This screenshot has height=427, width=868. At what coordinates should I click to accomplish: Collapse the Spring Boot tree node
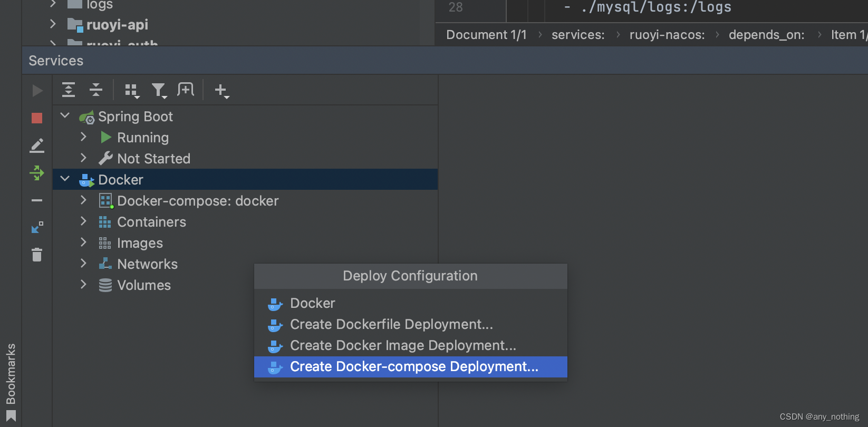[x=65, y=115]
